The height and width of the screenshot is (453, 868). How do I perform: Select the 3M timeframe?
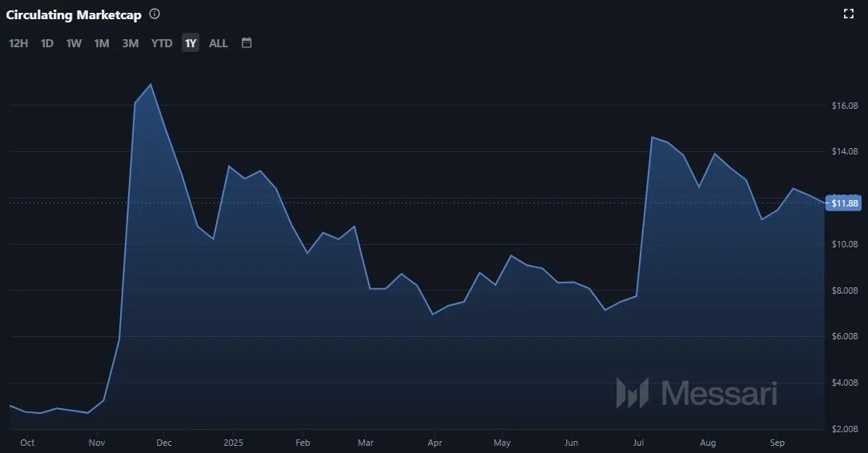tap(131, 43)
